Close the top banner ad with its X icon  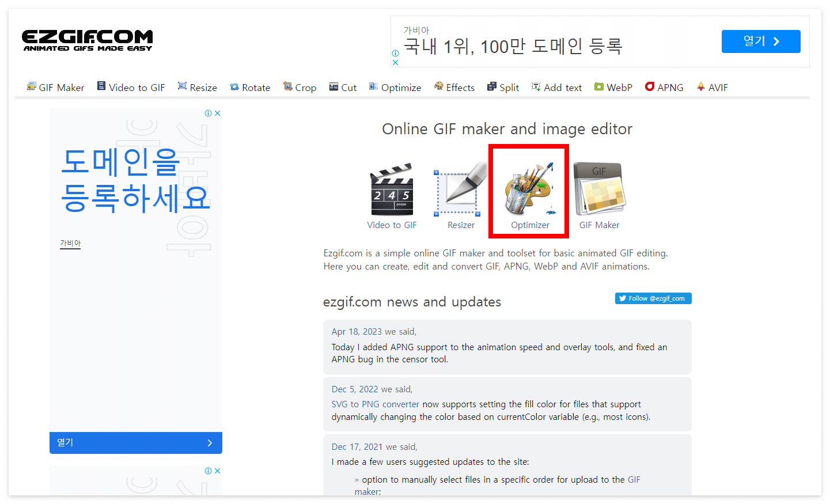tap(395, 62)
